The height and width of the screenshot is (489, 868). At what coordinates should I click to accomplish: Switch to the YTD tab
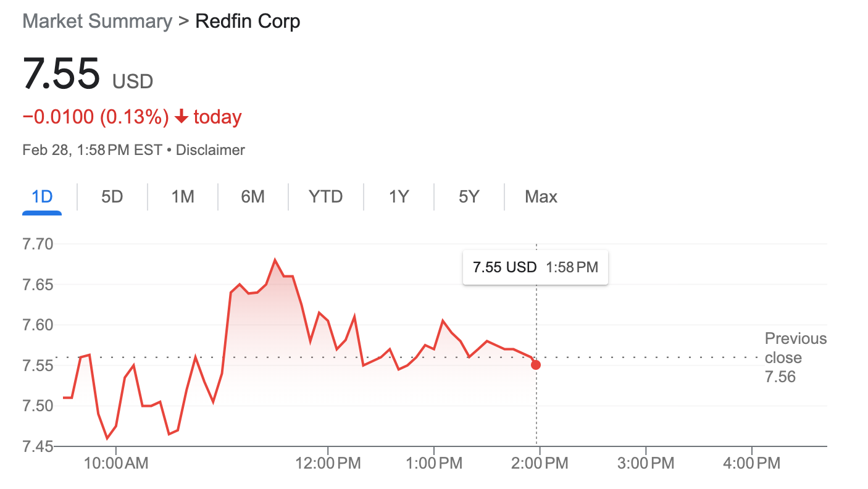pyautogui.click(x=325, y=197)
